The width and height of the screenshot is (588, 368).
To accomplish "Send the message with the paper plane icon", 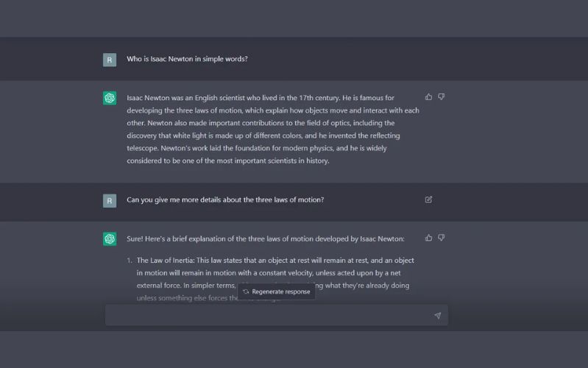I will [437, 316].
